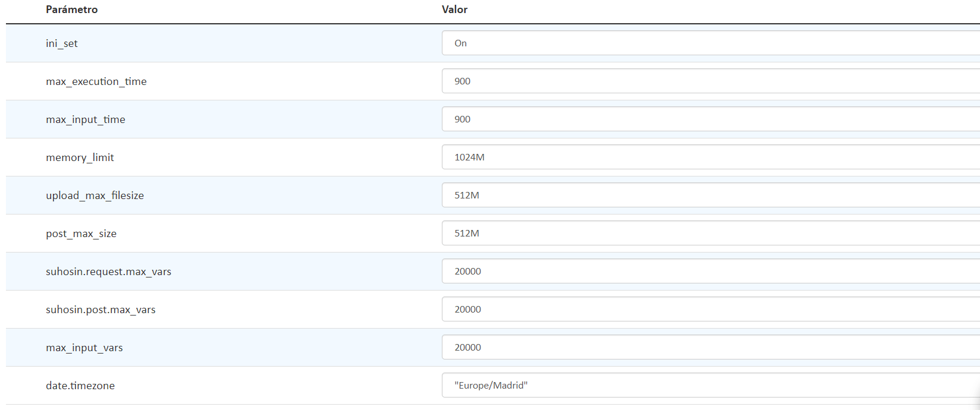
Task: Click the Parámetro column header
Action: click(x=72, y=10)
